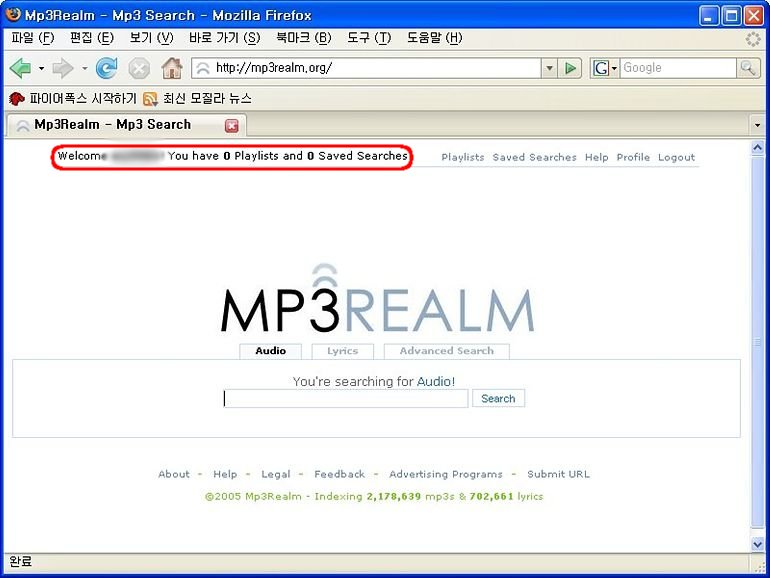Open the About footer link
The image size is (770, 578).
(x=174, y=474)
